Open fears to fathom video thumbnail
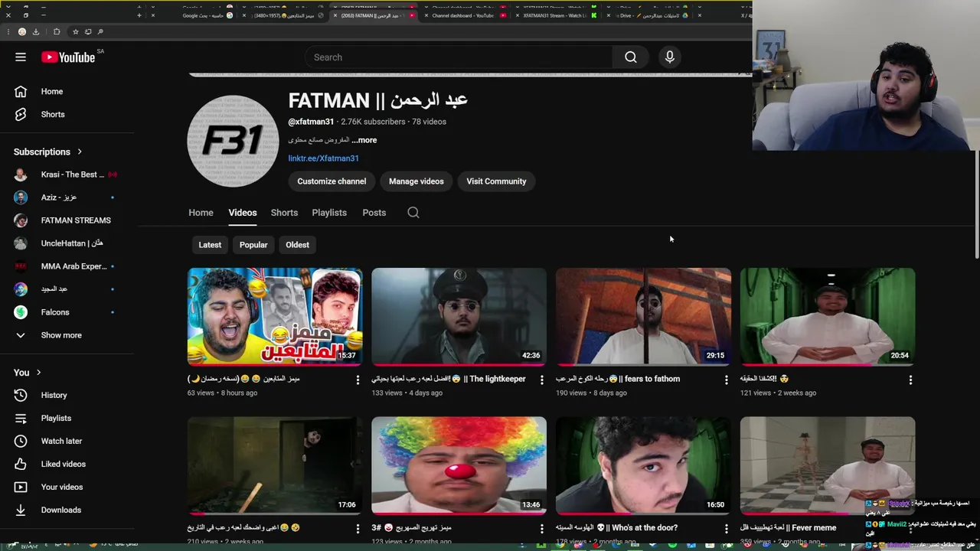Viewport: 980px width, 551px height. point(643,317)
